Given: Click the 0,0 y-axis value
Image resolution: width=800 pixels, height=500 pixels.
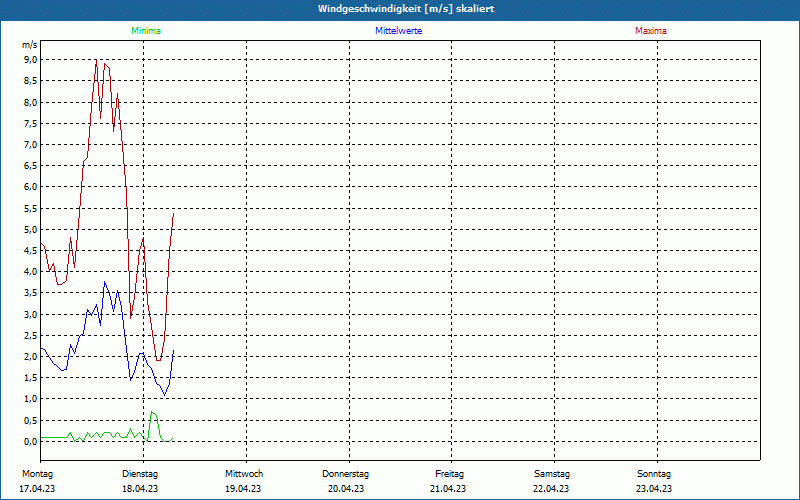Looking at the screenshot, I should click(x=31, y=442).
